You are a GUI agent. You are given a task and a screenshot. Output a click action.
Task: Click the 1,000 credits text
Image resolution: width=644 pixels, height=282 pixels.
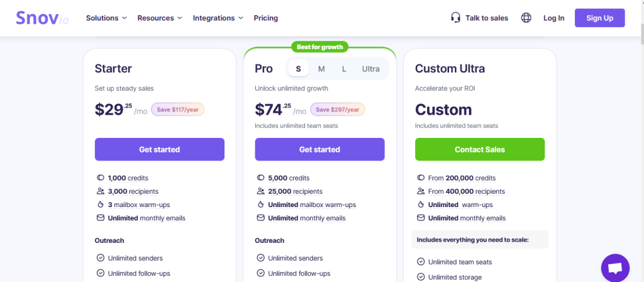pyautogui.click(x=128, y=178)
